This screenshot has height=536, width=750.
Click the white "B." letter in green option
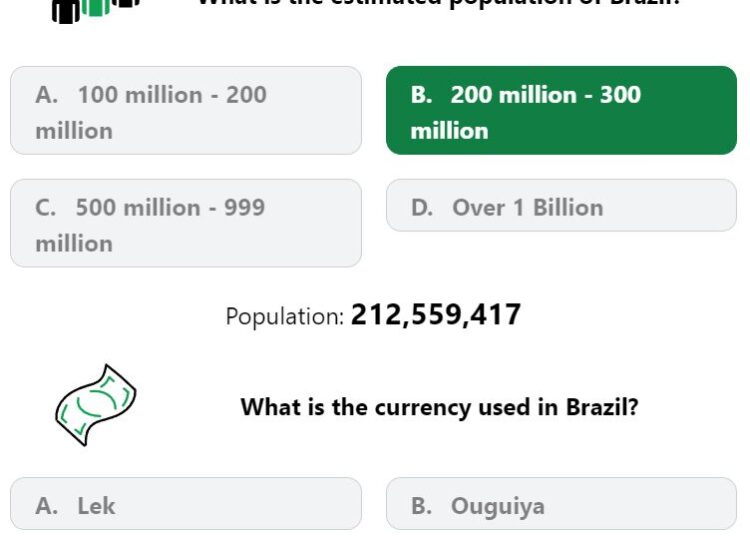pyautogui.click(x=421, y=95)
